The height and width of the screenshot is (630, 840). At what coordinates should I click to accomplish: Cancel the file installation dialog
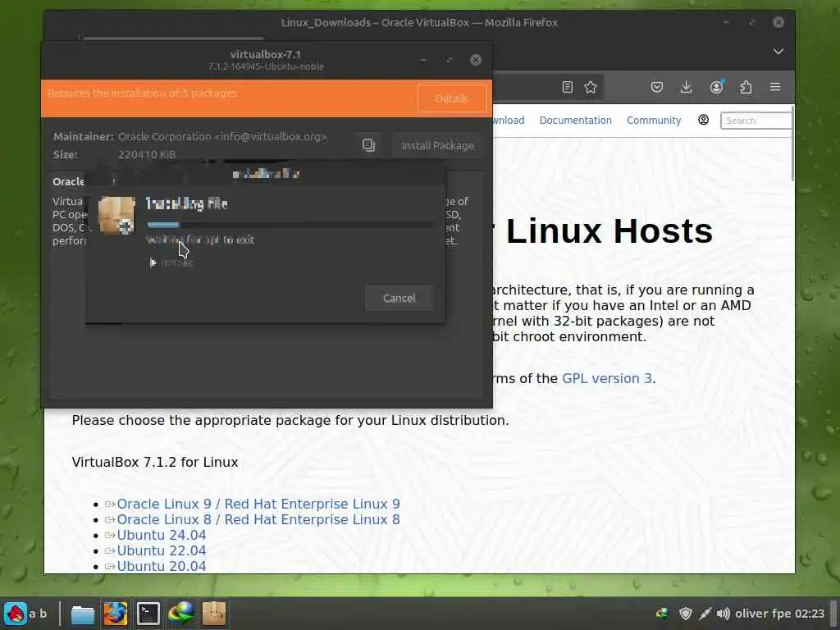[x=399, y=298]
